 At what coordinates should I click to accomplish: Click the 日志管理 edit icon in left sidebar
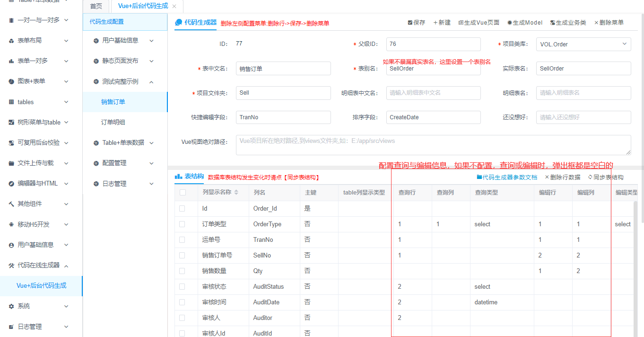tap(11, 327)
